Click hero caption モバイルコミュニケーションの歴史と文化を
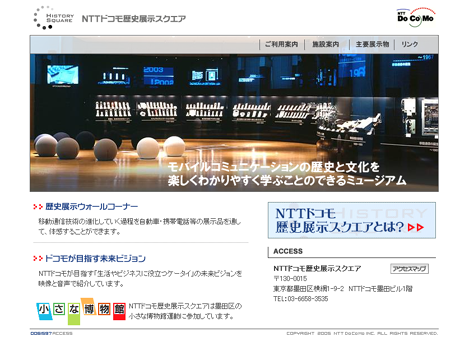Viewport: 470px width, 360px height. [274, 166]
